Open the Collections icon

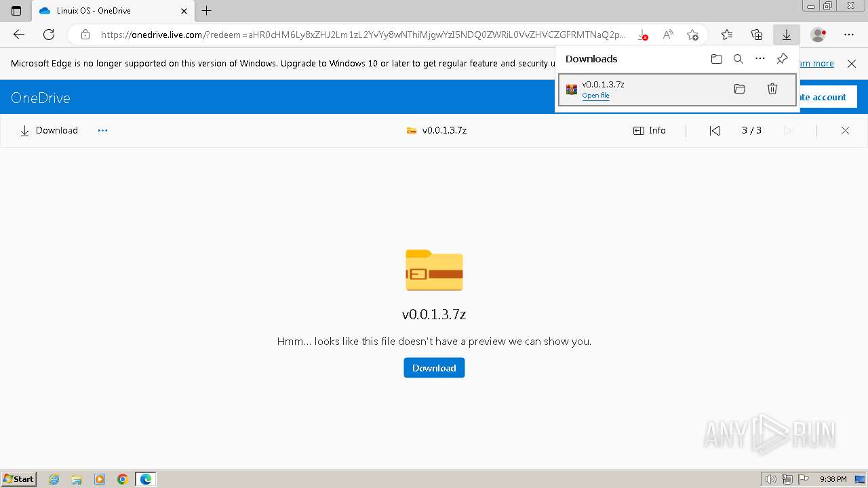point(757,35)
